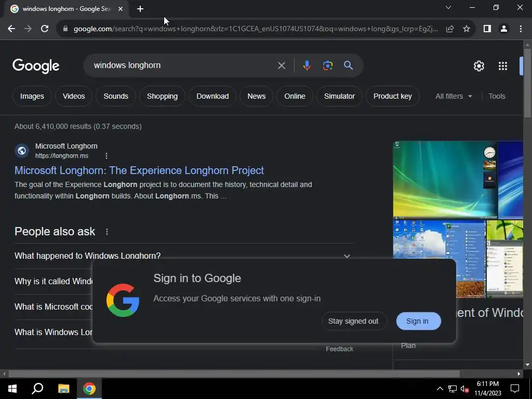The height and width of the screenshot is (399, 532).
Task: Click the longhorn.ms site globe icon
Action: pos(22,151)
